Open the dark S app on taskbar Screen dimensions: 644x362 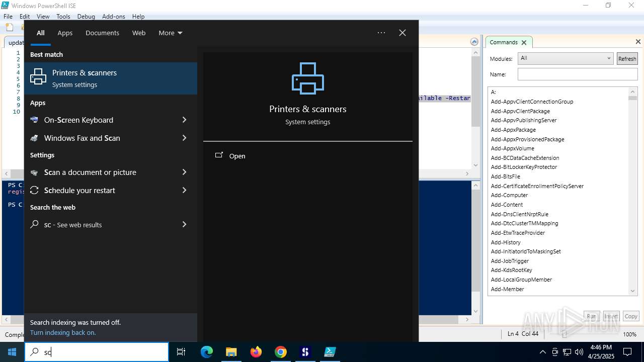point(305,352)
